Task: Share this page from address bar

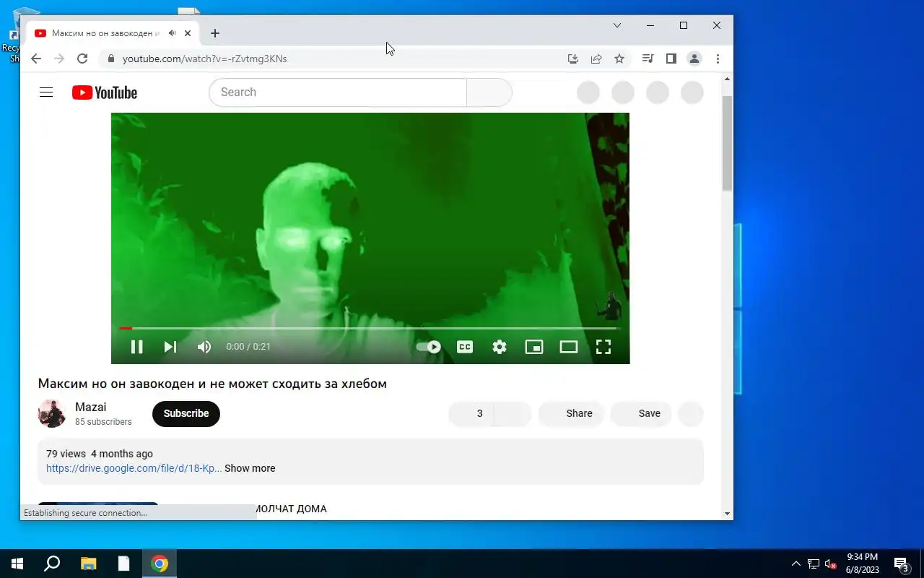Action: [596, 59]
